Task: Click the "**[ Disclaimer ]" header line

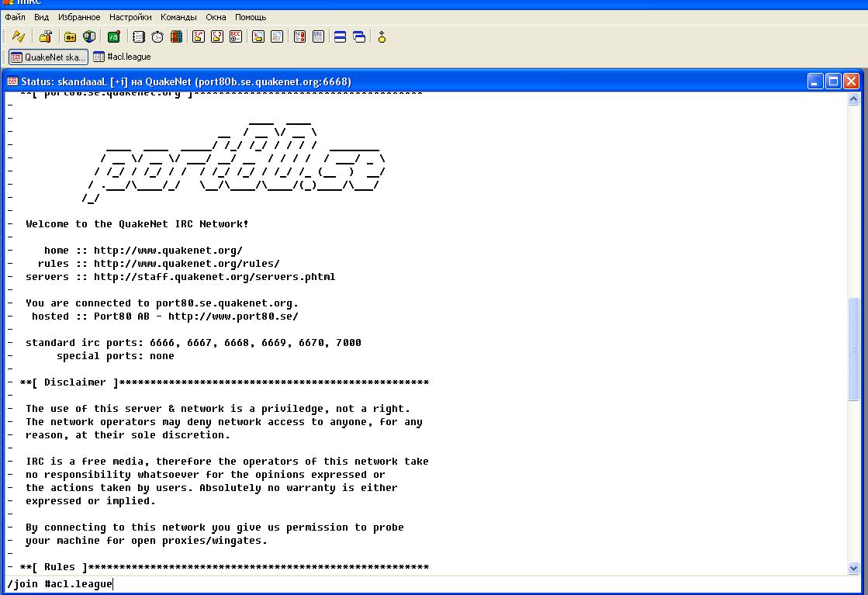Action: [224, 382]
